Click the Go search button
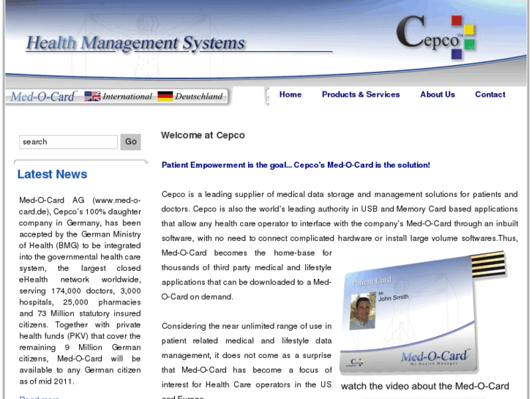 [x=131, y=142]
